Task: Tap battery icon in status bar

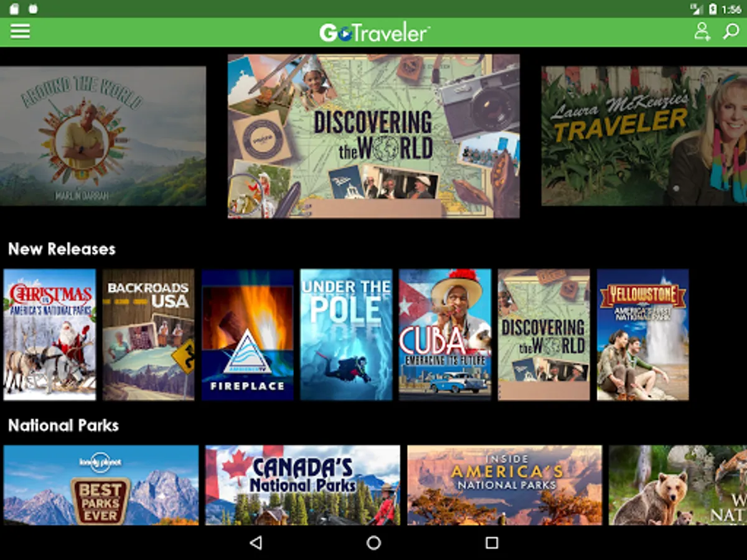Action: click(x=713, y=9)
